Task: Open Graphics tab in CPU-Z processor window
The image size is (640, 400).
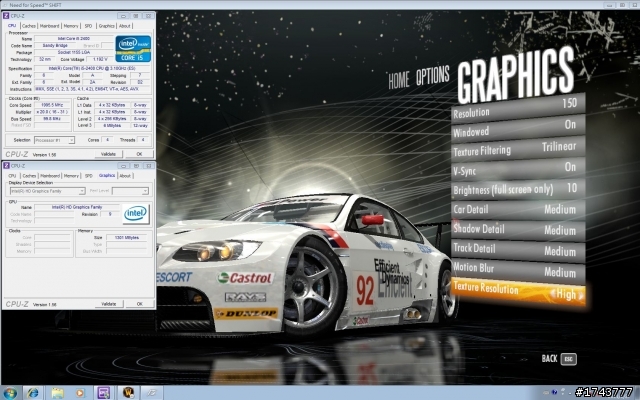Action: pyautogui.click(x=106, y=26)
